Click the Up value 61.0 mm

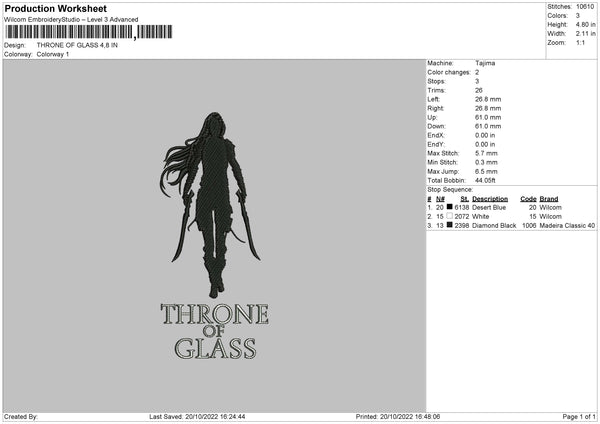[488, 117]
